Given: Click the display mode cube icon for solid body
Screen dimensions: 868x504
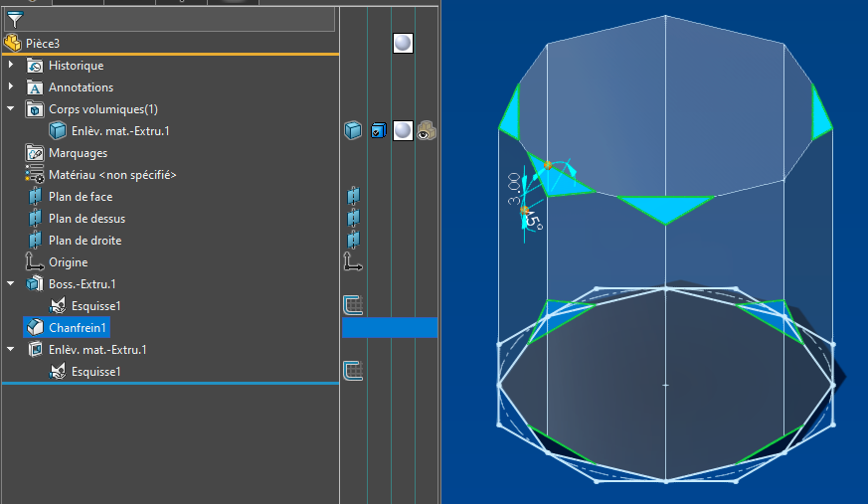Looking at the screenshot, I should [353, 131].
